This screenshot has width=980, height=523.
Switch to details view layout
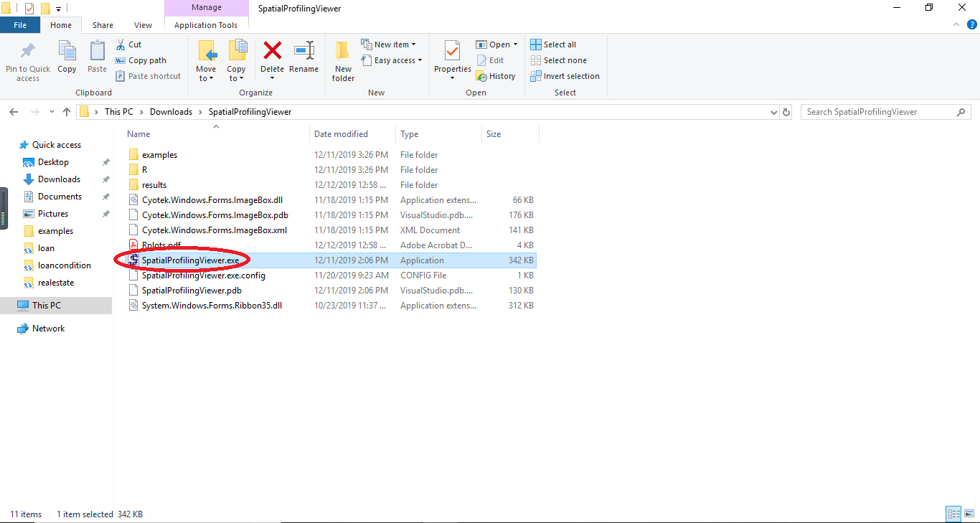[953, 514]
